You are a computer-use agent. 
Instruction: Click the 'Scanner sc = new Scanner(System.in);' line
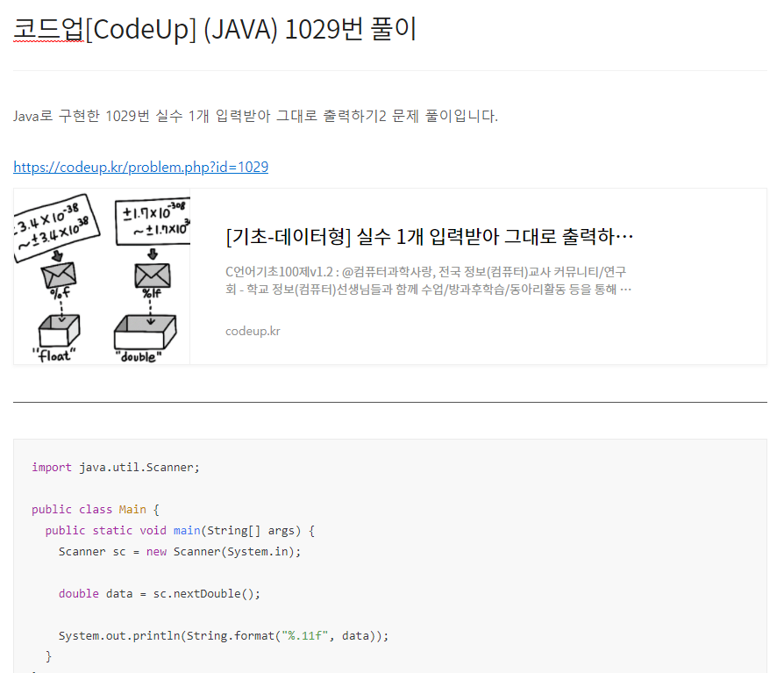(180, 551)
